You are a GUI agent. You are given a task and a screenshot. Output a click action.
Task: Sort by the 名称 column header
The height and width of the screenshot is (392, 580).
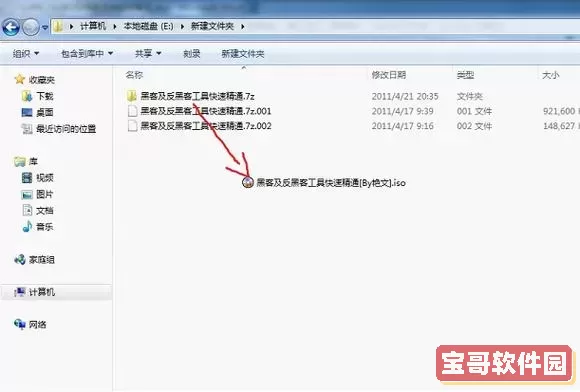tap(134, 75)
